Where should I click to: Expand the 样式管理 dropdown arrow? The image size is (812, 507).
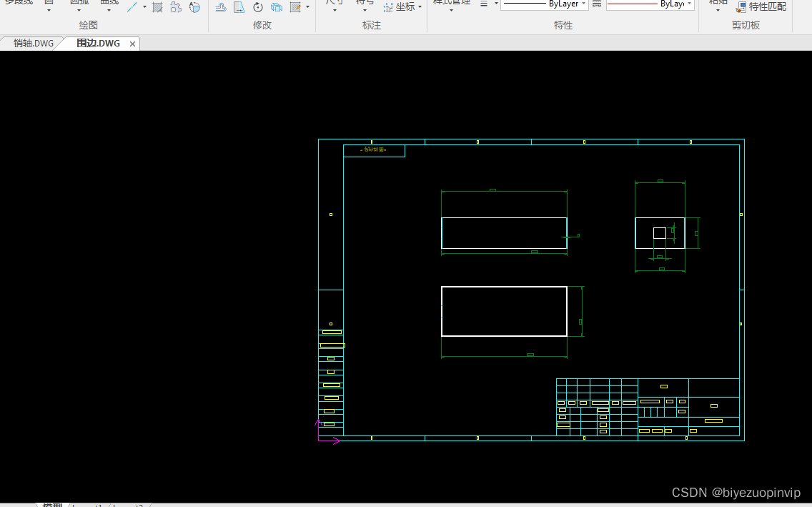click(x=451, y=10)
